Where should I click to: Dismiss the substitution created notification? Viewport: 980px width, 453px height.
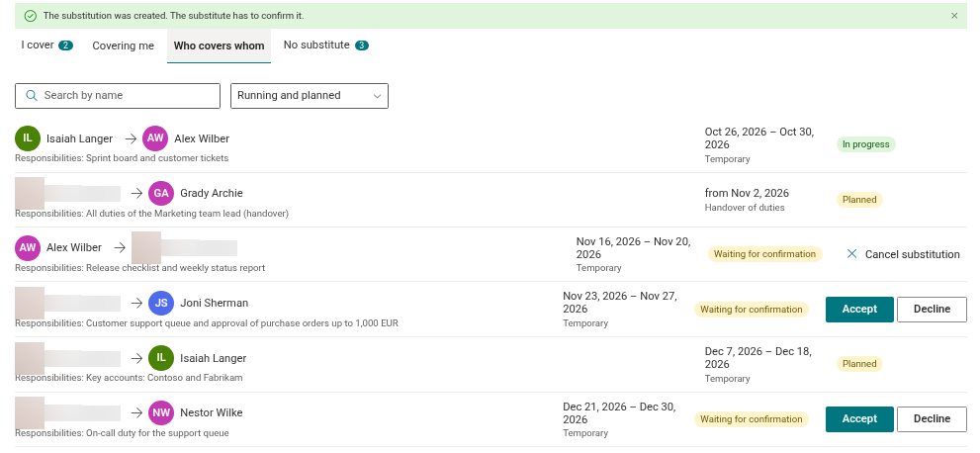tap(953, 16)
